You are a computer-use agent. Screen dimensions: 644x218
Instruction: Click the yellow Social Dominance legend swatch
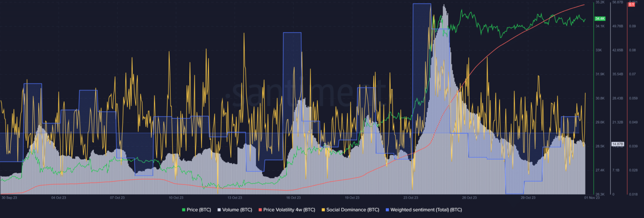pyautogui.click(x=324, y=210)
